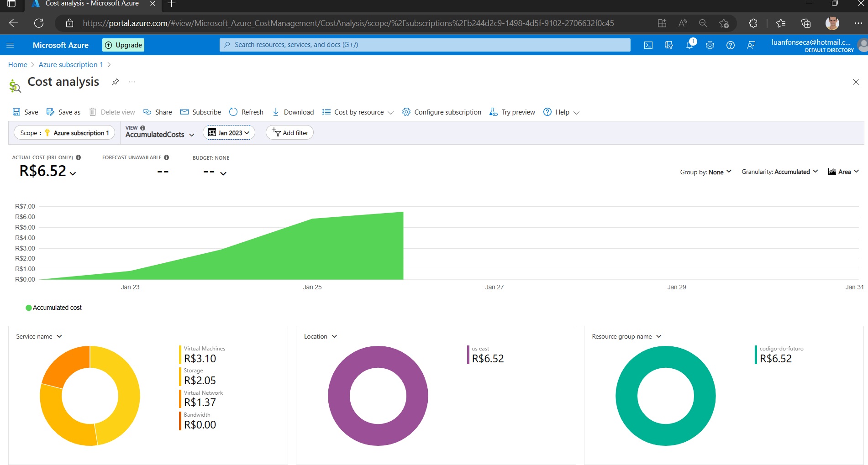Open the Jan 2023 date range picker
Image resolution: width=868 pixels, height=465 pixels.
(229, 133)
